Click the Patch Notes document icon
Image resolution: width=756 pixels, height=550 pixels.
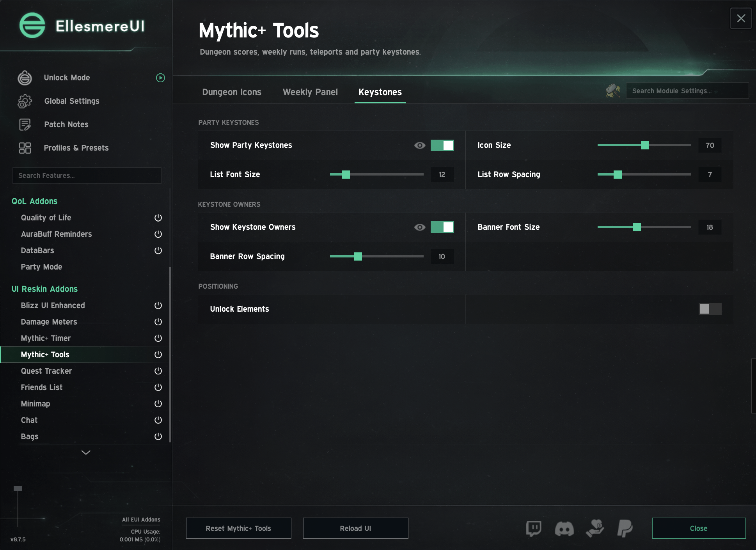click(25, 124)
